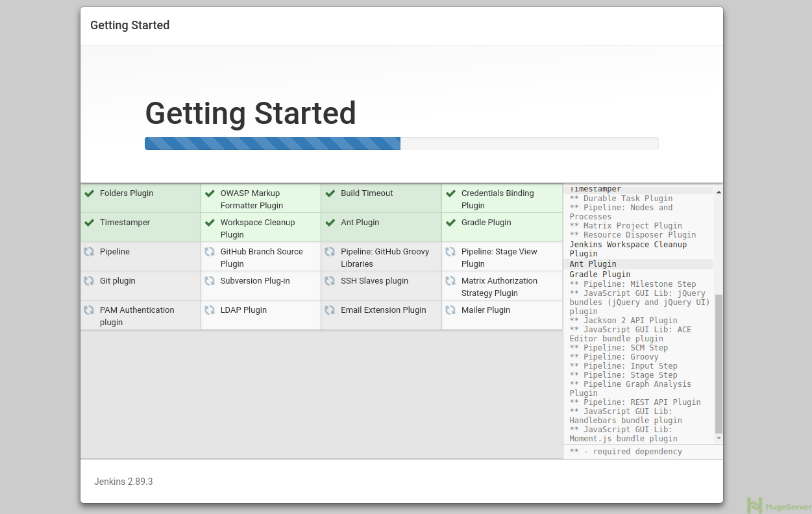
Task: Select the Folders Plugin label
Action: click(x=127, y=193)
